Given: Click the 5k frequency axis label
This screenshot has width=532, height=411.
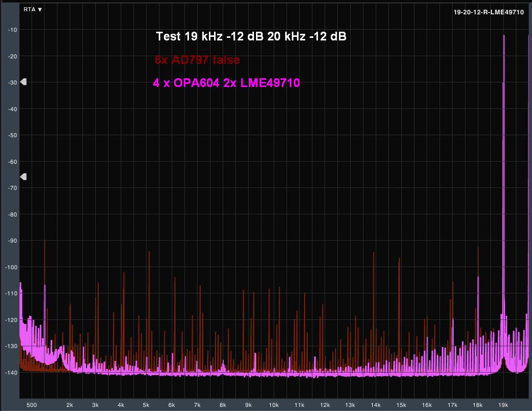Looking at the screenshot, I should point(146,405).
